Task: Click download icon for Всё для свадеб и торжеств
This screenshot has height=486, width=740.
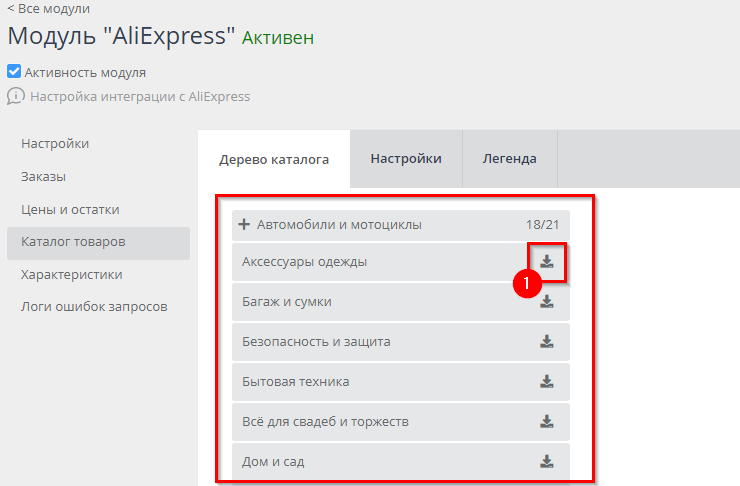Action: [x=547, y=421]
